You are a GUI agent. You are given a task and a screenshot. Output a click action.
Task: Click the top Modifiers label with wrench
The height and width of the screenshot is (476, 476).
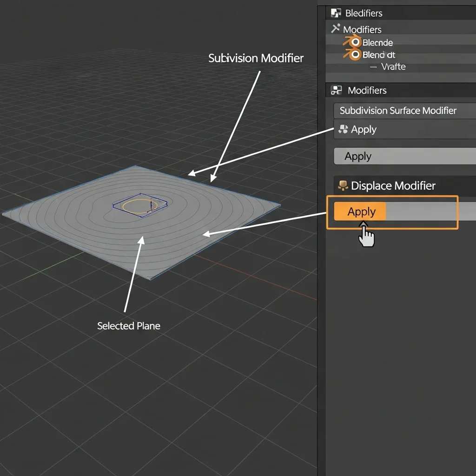point(362,29)
